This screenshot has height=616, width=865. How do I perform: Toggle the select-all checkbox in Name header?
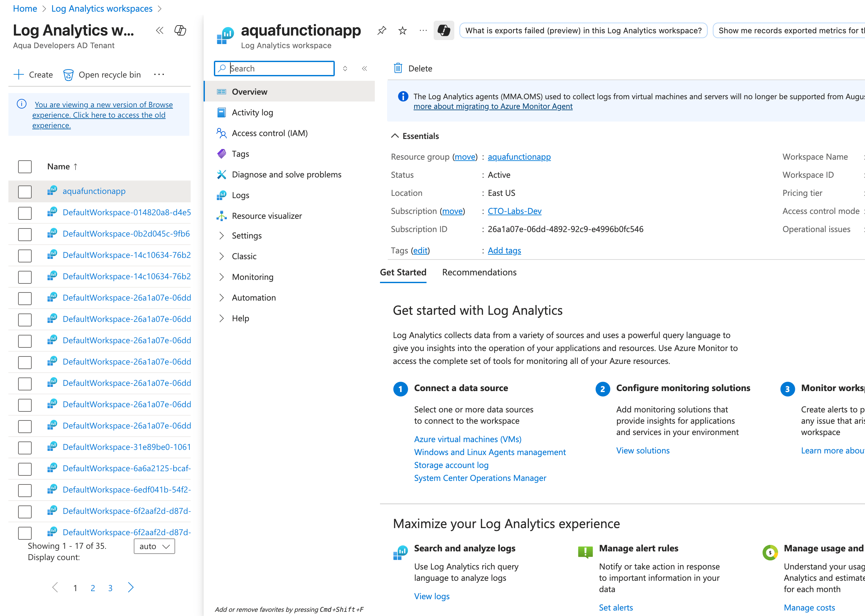point(25,166)
